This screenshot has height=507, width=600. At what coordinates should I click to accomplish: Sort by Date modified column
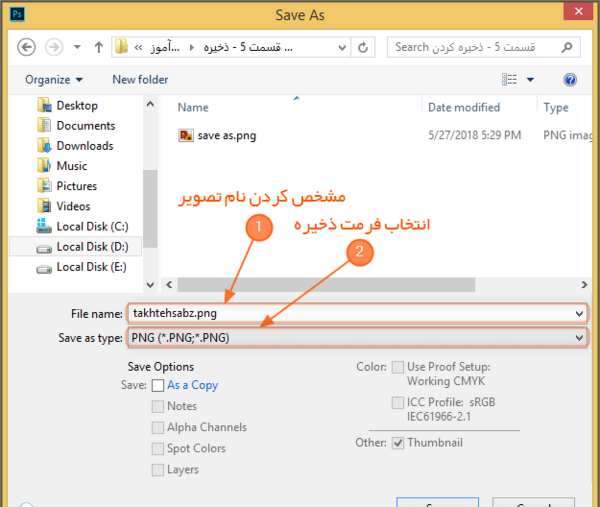(464, 108)
